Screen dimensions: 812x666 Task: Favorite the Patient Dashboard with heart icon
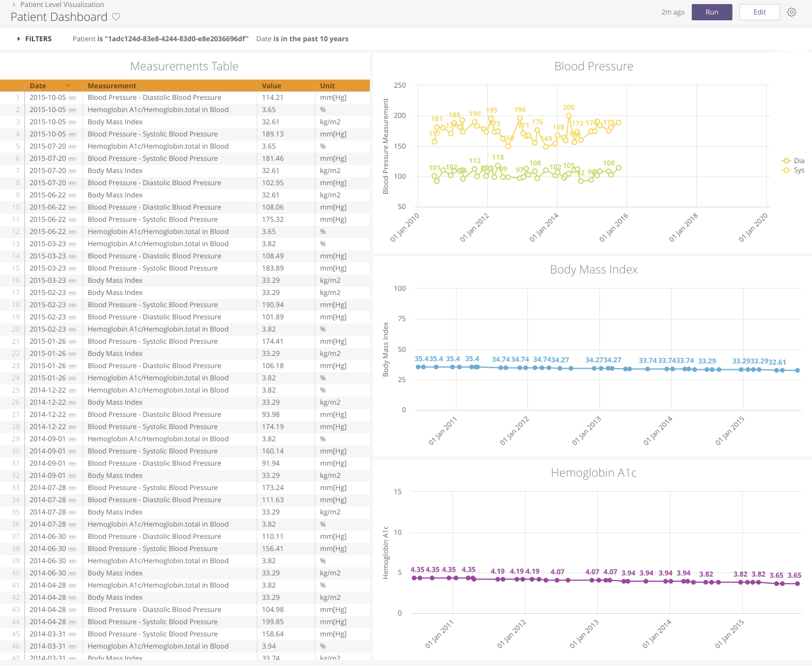click(116, 17)
